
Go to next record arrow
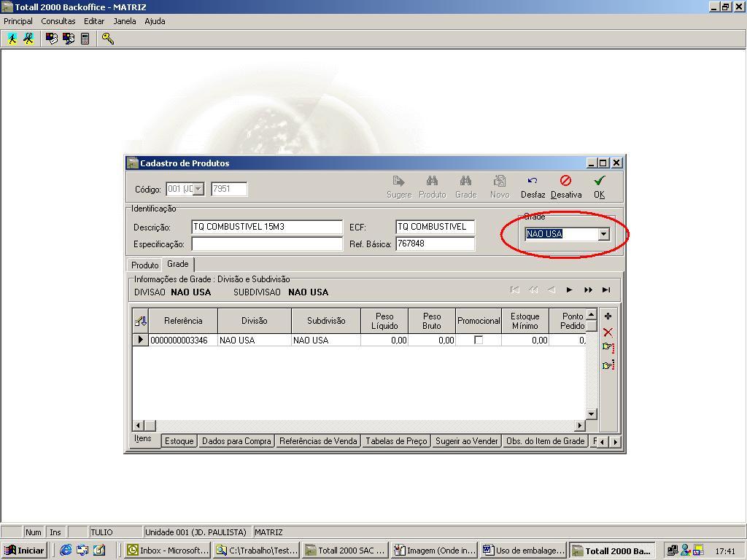pos(569,290)
